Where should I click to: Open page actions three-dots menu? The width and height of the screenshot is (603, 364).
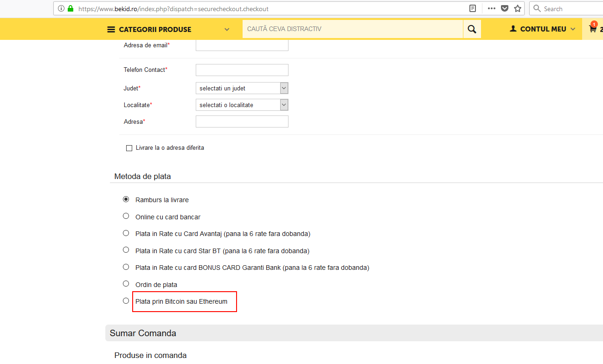pos(491,8)
